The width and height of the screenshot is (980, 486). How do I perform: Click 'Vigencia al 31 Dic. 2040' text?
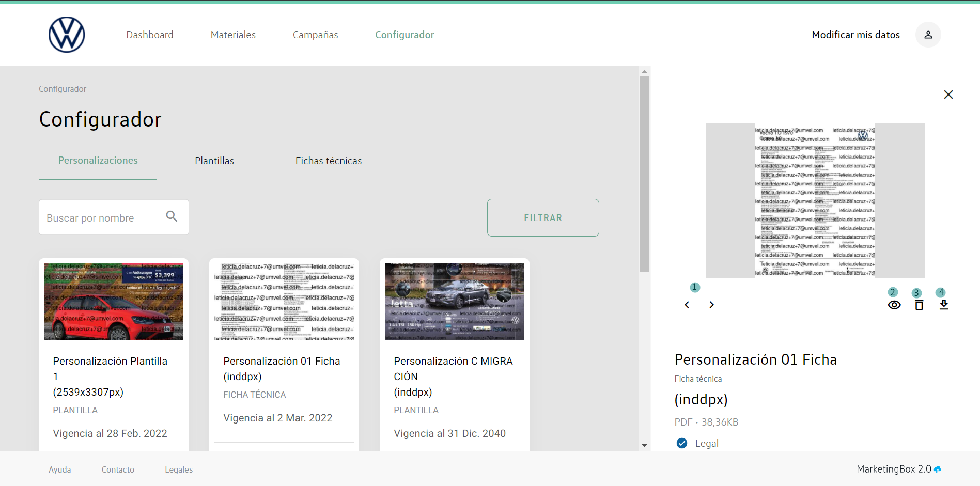[449, 433]
